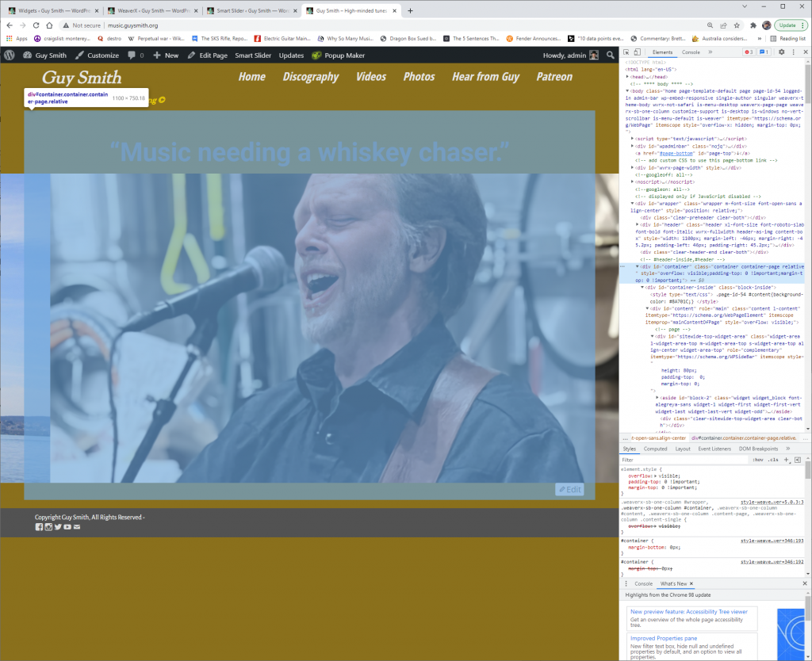Open the YouTube icon in footer
The height and width of the screenshot is (661, 812).
click(67, 527)
